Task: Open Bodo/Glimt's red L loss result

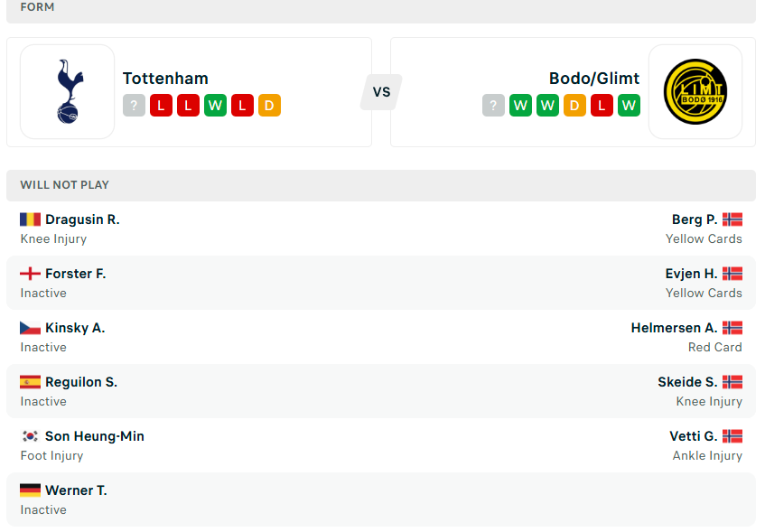Action: click(x=602, y=106)
